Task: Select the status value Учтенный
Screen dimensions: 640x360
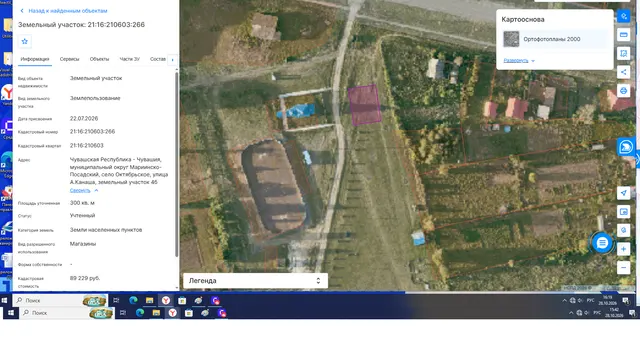Action: pyautogui.click(x=82, y=215)
